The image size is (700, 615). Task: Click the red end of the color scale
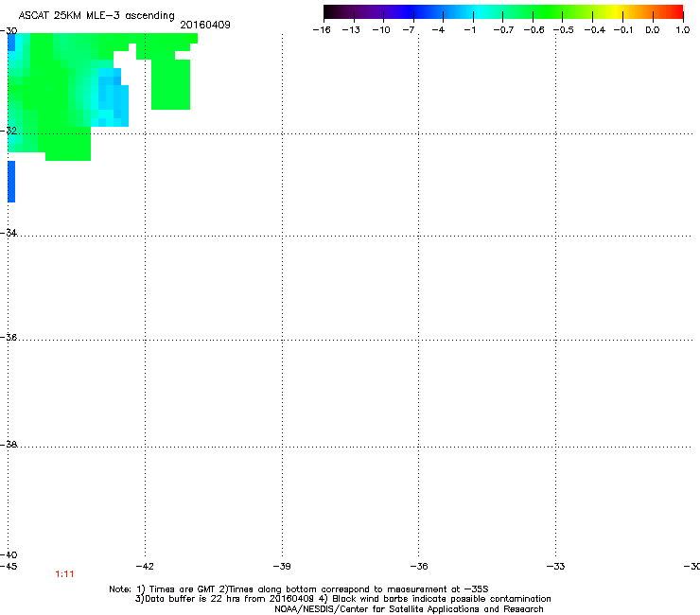pyautogui.click(x=674, y=12)
